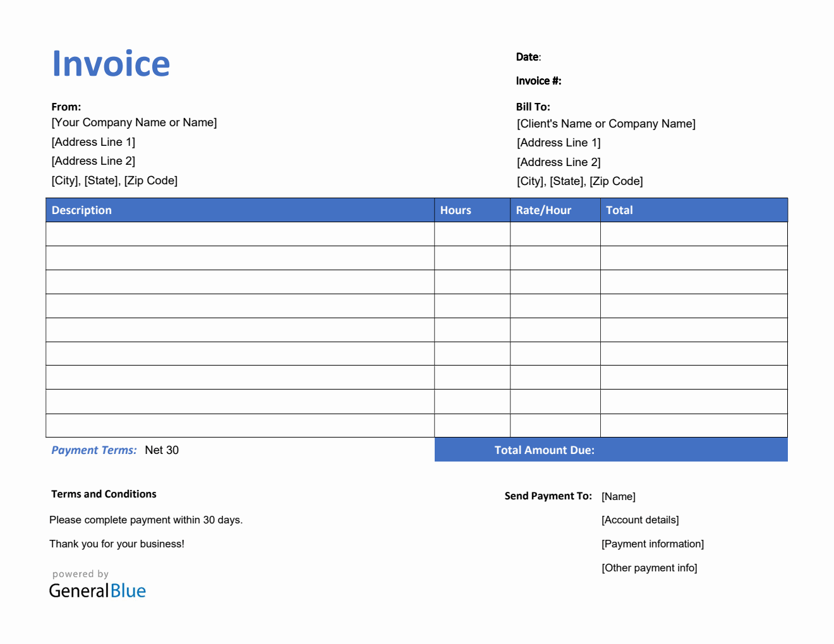Select the Description column header

click(82, 210)
